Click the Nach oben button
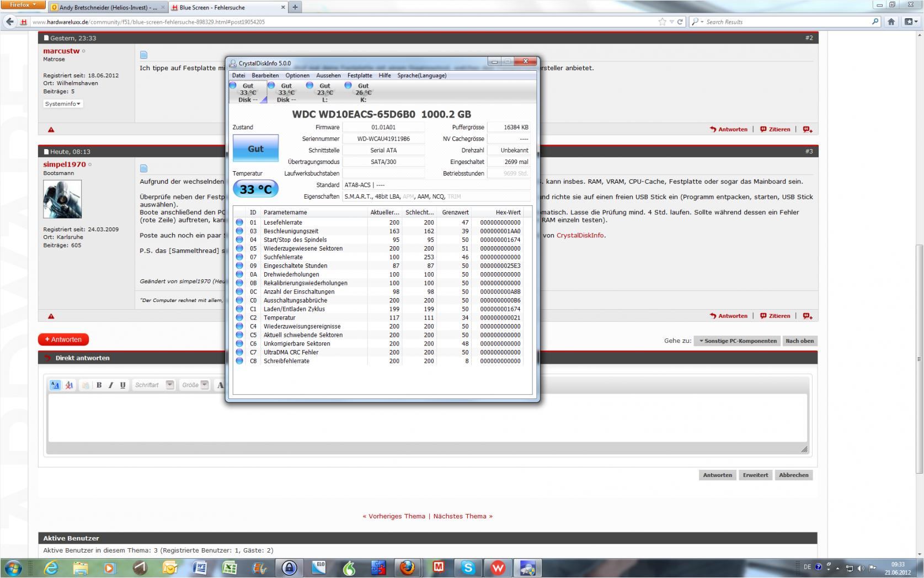This screenshot has height=578, width=924. tap(799, 341)
